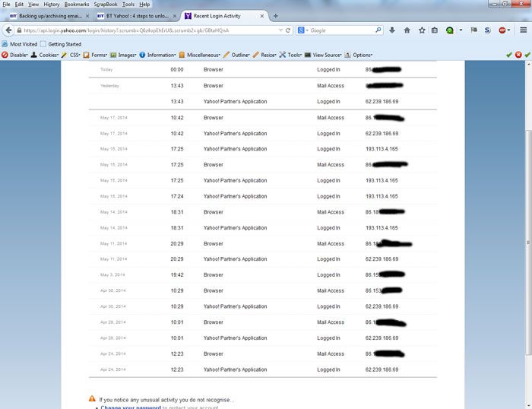Click the Change your password link
This screenshot has height=409, width=532.
click(130, 407)
